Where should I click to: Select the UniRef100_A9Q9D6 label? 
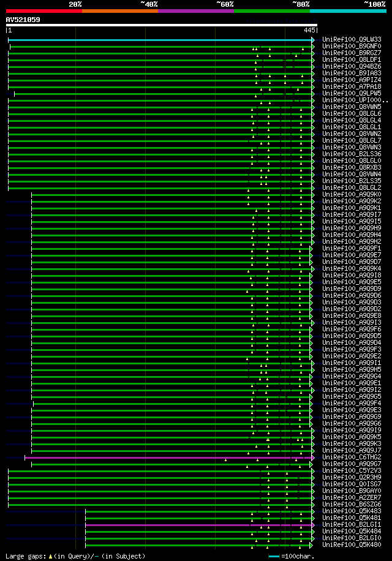pos(352,296)
